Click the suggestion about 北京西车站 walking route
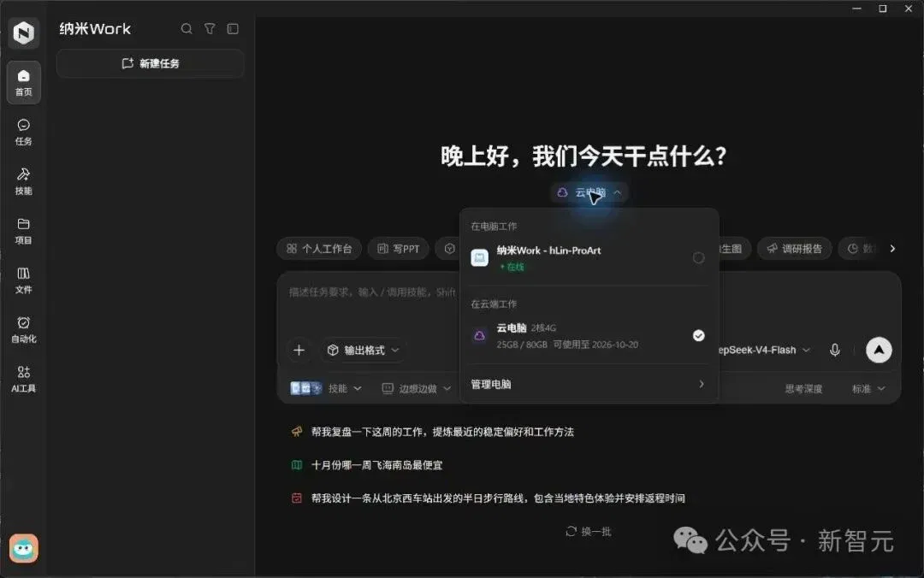924x578 pixels. coord(498,498)
